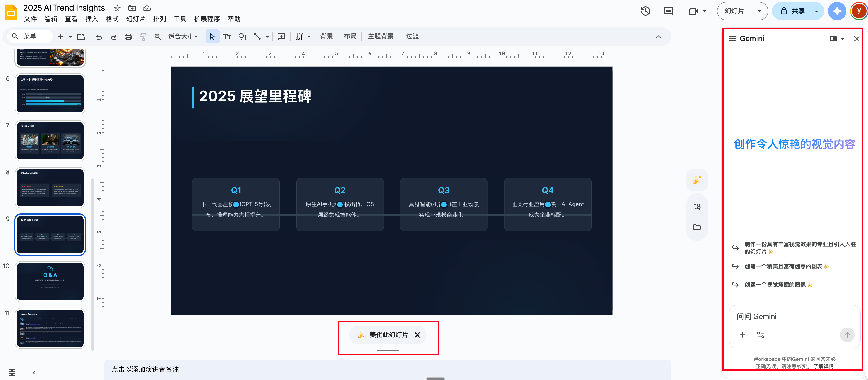This screenshot has height=380, width=868.
Task: Open the version history clock icon
Action: [x=645, y=11]
